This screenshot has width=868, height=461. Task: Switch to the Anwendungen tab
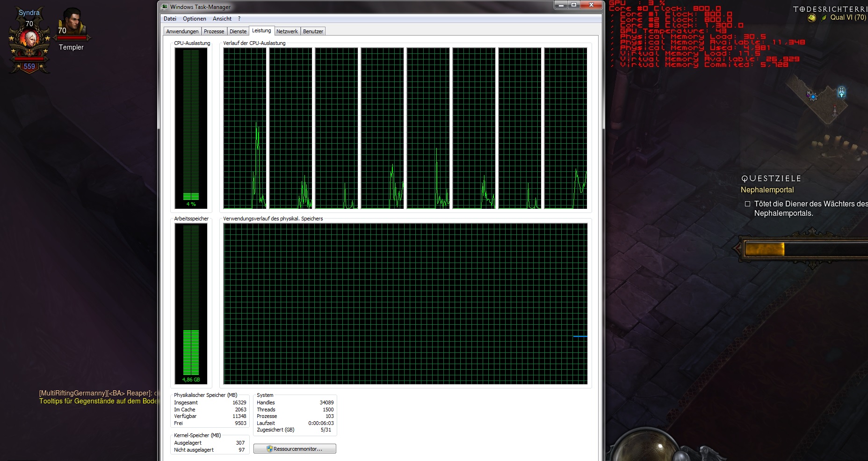[x=182, y=31]
